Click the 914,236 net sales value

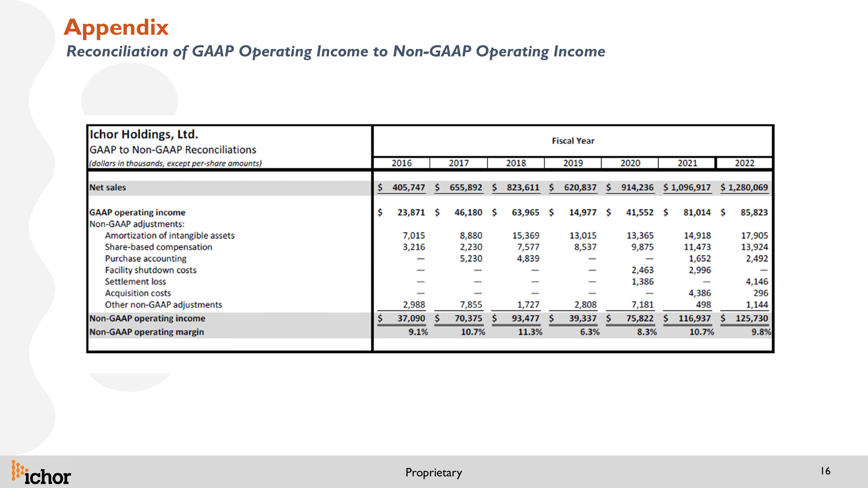pyautogui.click(x=637, y=188)
